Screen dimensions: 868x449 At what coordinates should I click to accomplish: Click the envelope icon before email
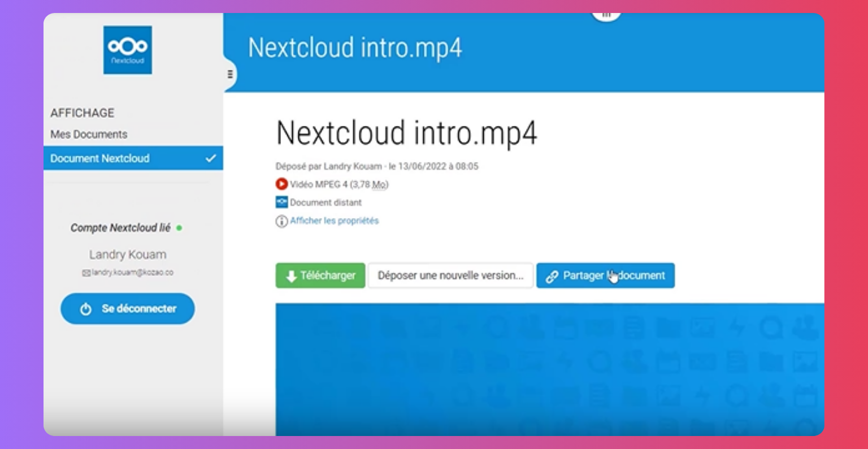[86, 273]
